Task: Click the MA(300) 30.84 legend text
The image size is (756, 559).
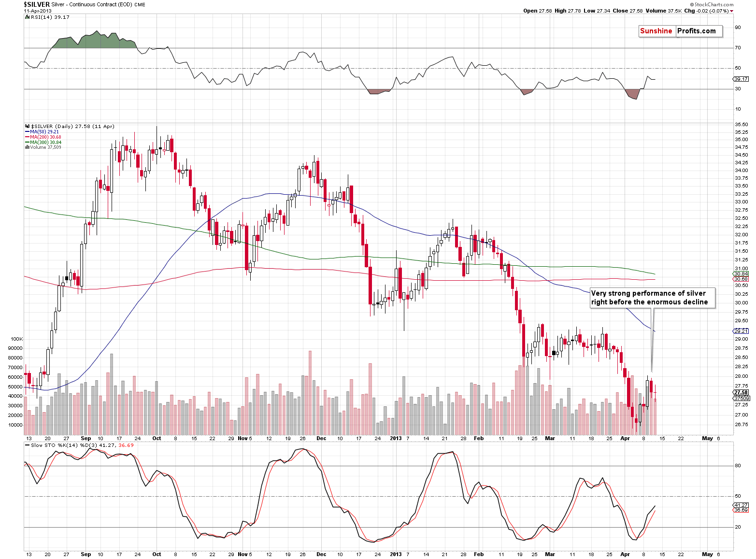Action: click(x=45, y=143)
